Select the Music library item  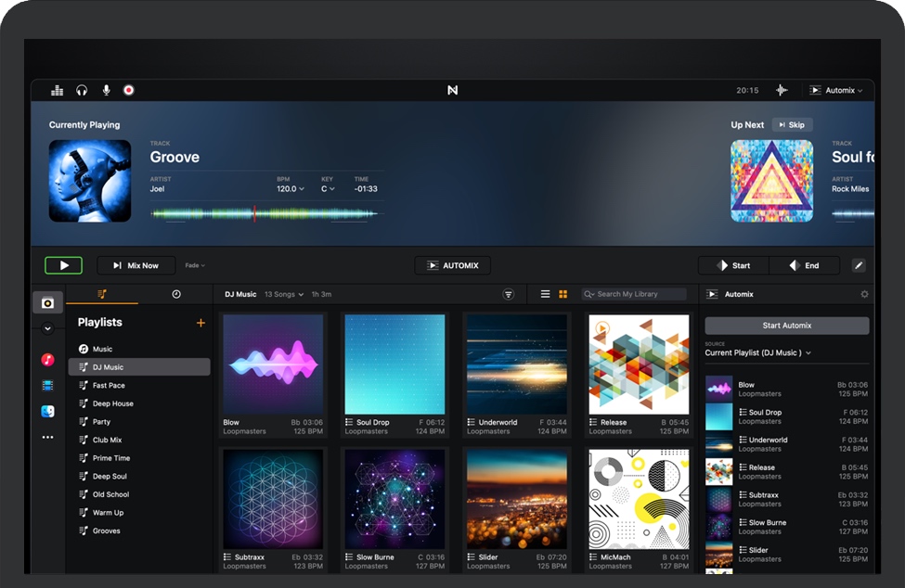click(138, 350)
